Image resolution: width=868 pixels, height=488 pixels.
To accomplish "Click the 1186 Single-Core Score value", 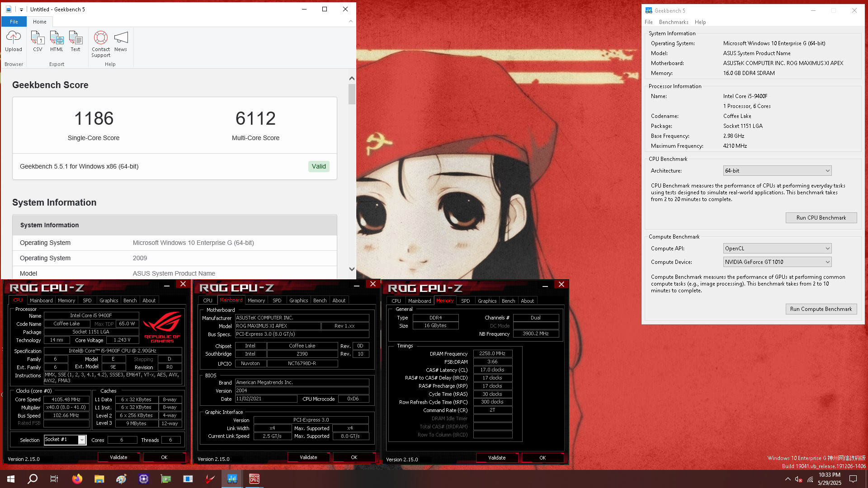I will [x=94, y=118].
